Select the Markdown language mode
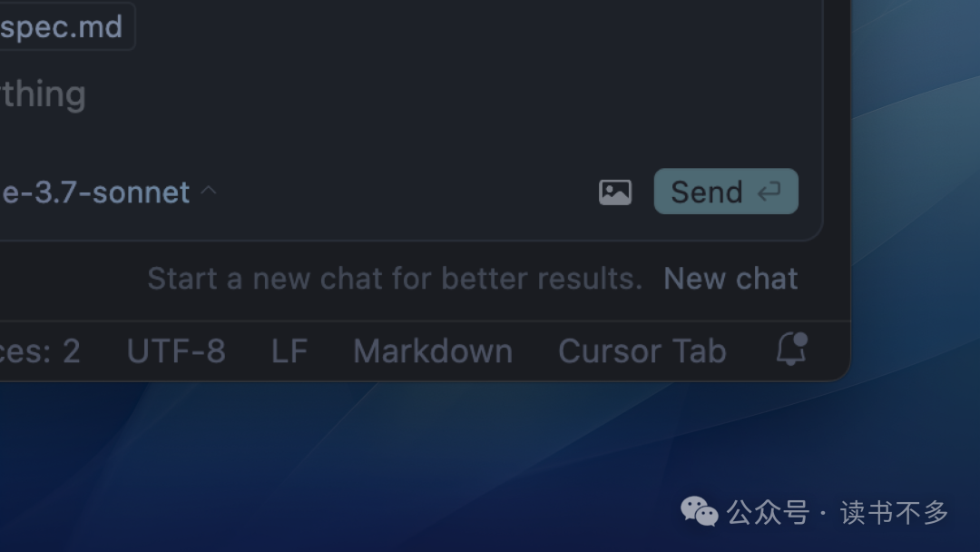 [433, 350]
